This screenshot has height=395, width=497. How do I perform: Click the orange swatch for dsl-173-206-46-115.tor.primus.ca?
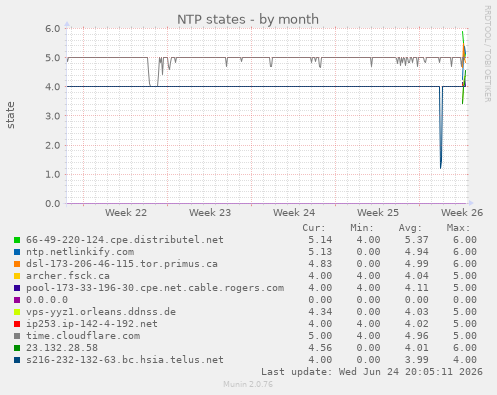17,264
